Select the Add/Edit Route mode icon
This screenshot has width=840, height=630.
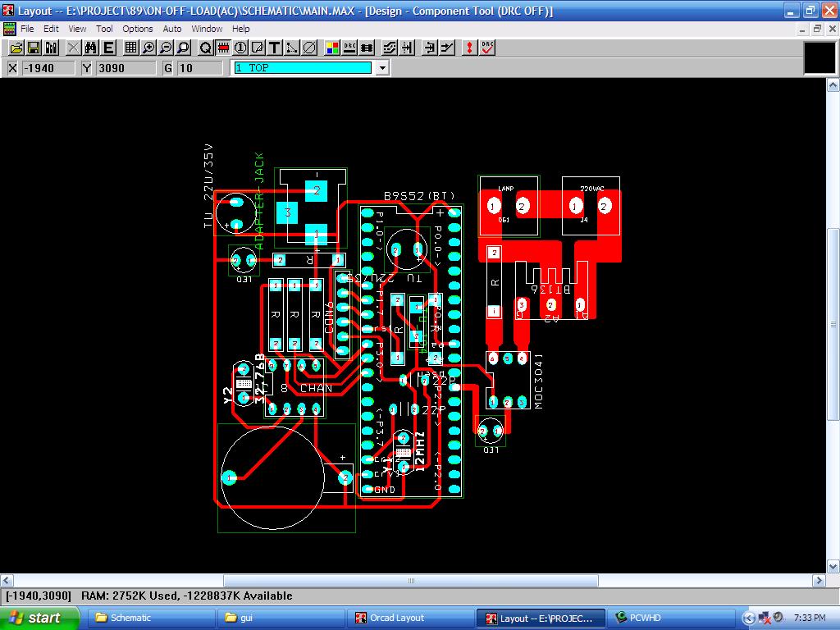click(x=447, y=48)
